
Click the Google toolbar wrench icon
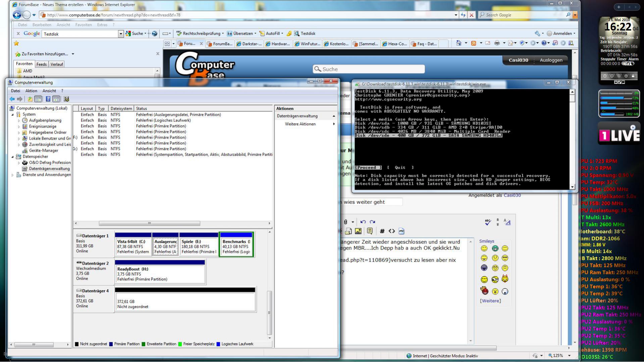[537, 33]
